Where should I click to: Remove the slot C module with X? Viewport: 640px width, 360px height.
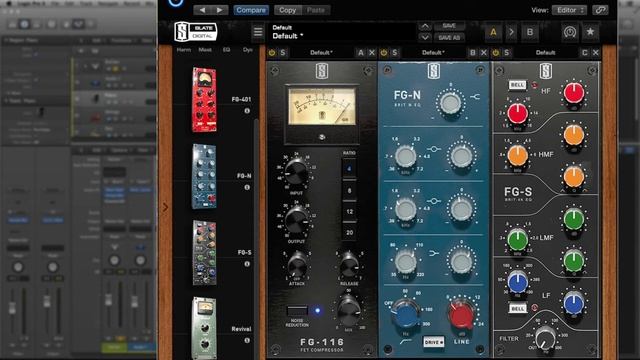[x=596, y=53]
